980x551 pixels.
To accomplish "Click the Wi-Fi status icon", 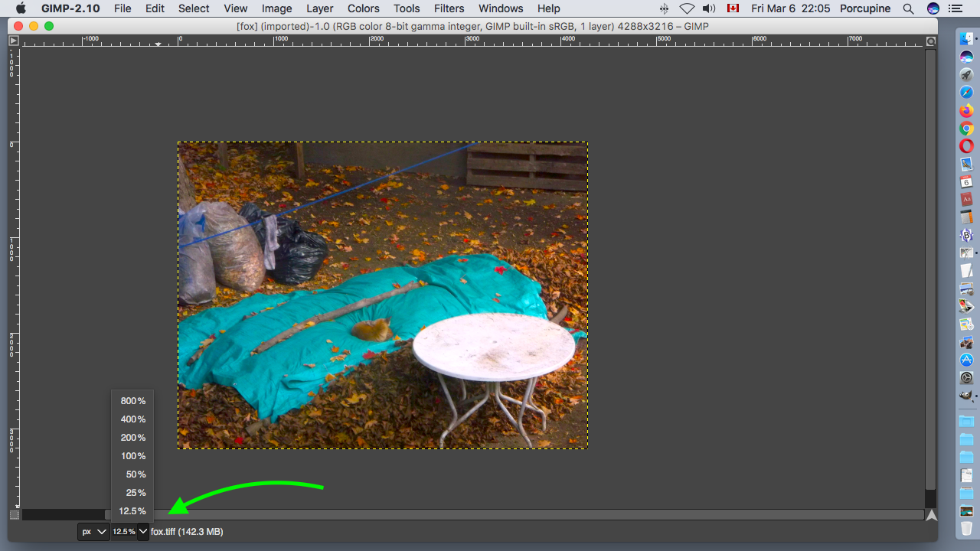I will [x=687, y=8].
